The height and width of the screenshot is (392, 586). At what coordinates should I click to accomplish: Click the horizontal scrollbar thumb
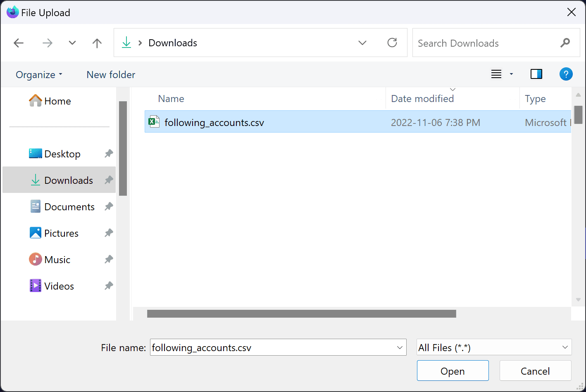pyautogui.click(x=301, y=314)
